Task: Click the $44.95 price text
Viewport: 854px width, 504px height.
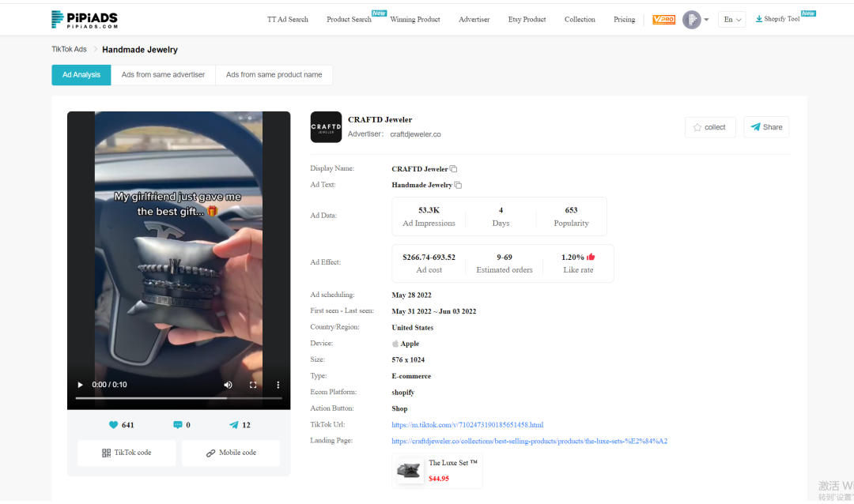Action: (439, 479)
